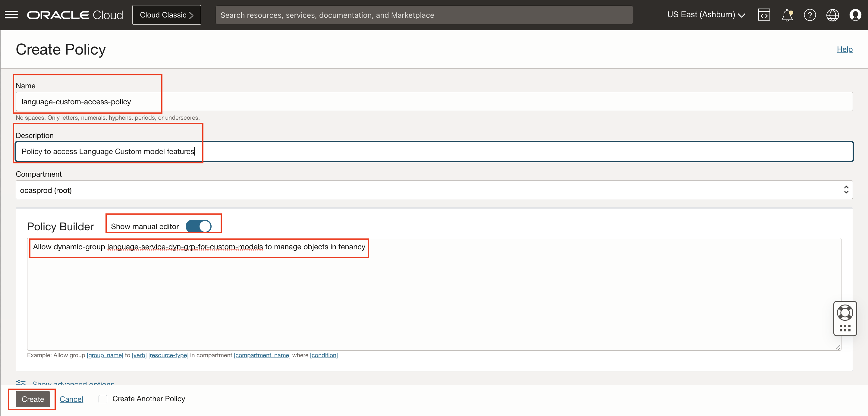Click the Create Policy page title
868x416 pixels.
tap(61, 49)
